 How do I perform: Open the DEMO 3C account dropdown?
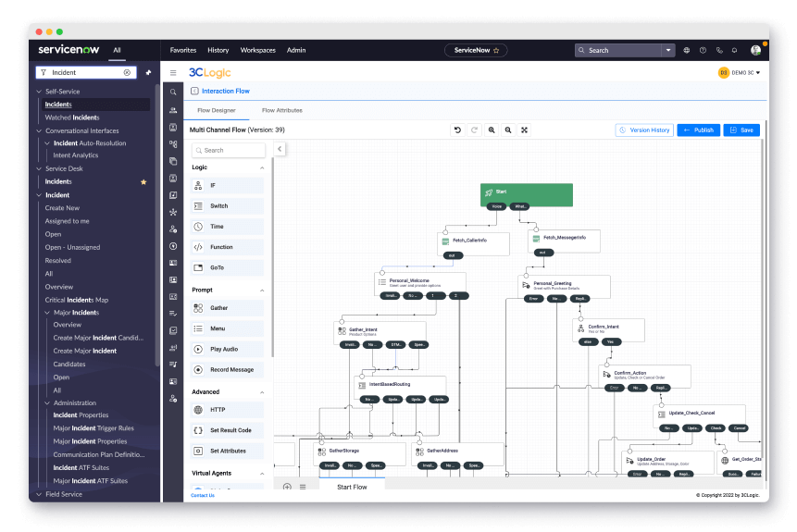coord(740,73)
